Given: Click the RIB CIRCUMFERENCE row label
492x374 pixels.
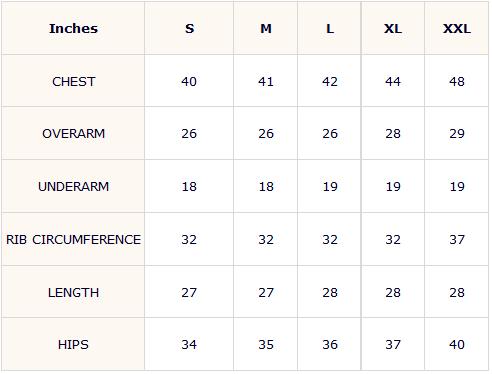Looking at the screenshot, I should point(73,240).
